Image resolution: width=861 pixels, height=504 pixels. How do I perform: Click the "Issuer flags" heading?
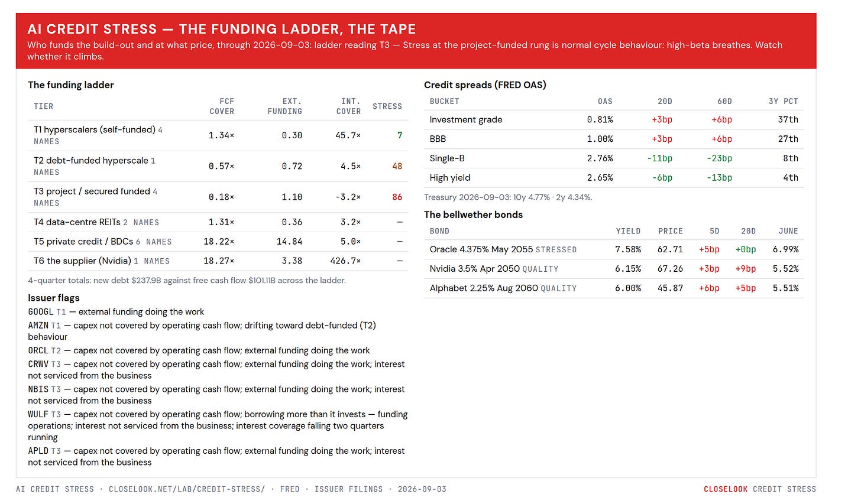(x=54, y=298)
